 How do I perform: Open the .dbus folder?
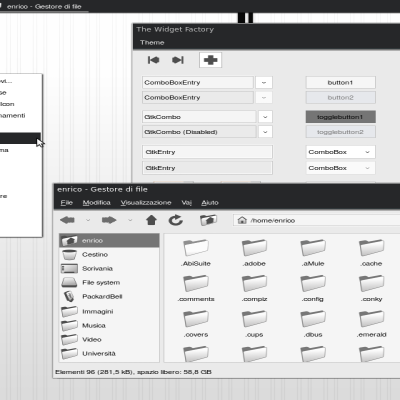click(x=313, y=324)
